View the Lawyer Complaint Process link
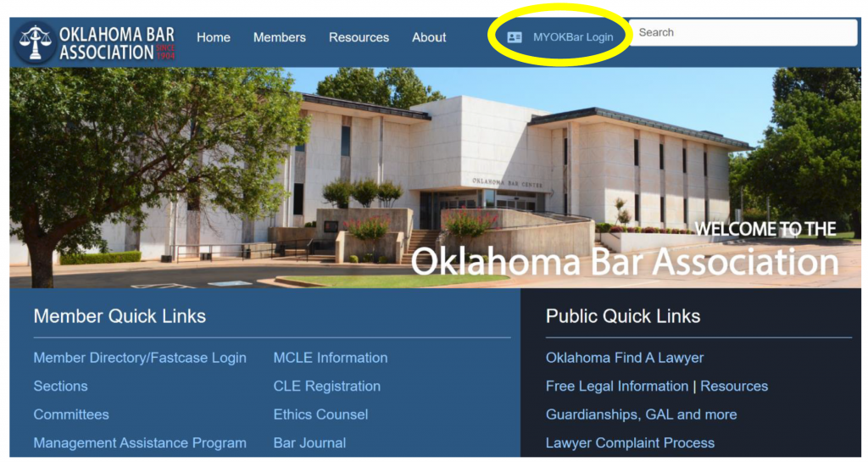This screenshot has height=462, width=868. (x=630, y=443)
